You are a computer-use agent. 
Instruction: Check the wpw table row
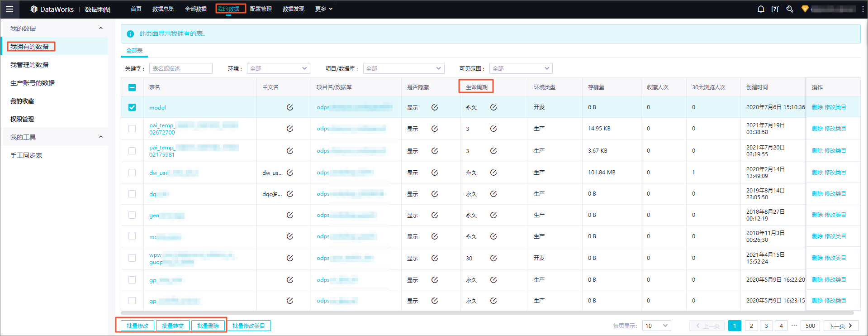[132, 258]
